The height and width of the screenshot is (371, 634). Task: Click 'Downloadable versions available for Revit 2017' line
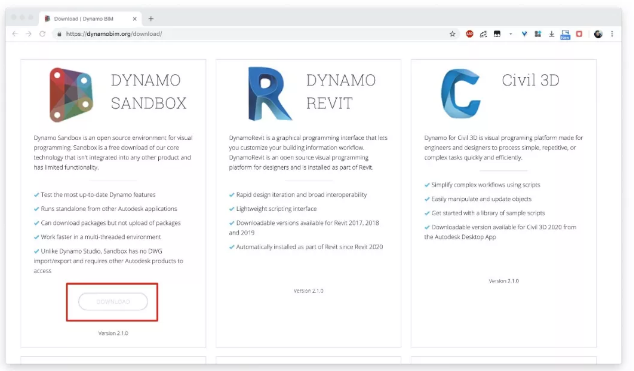coord(304,228)
